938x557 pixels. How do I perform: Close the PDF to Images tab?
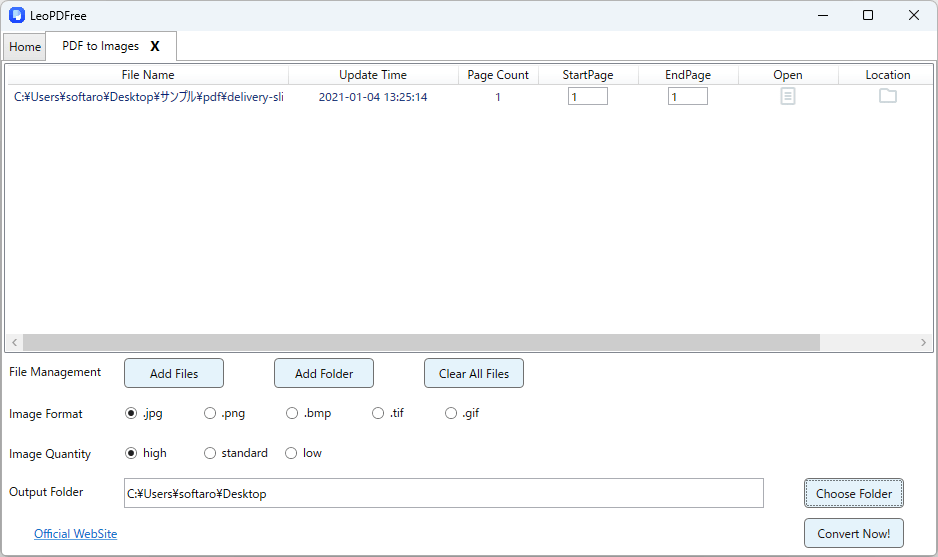pyautogui.click(x=155, y=46)
